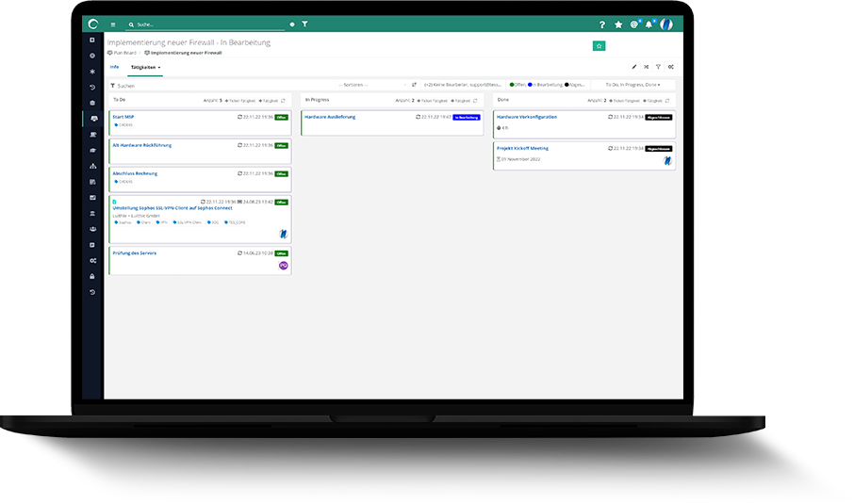
Task: Click the circular app logo in top-left corner
Action: point(93,24)
